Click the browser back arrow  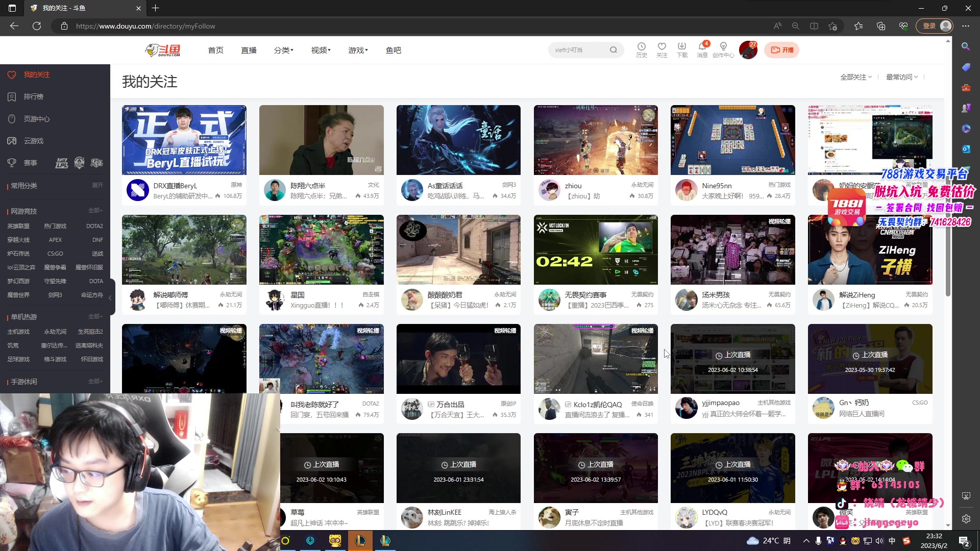point(14,26)
